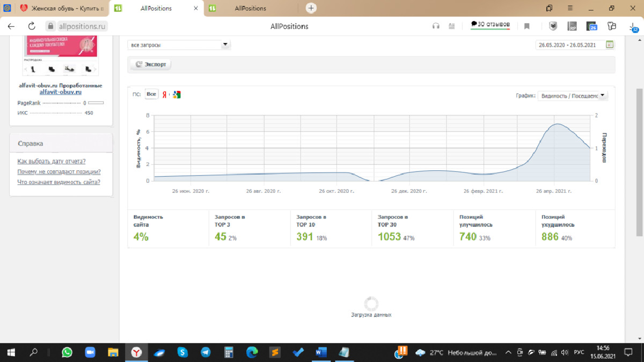The image size is (644, 362).
Task: Click the first pinned tab icon
Action: 8,8
